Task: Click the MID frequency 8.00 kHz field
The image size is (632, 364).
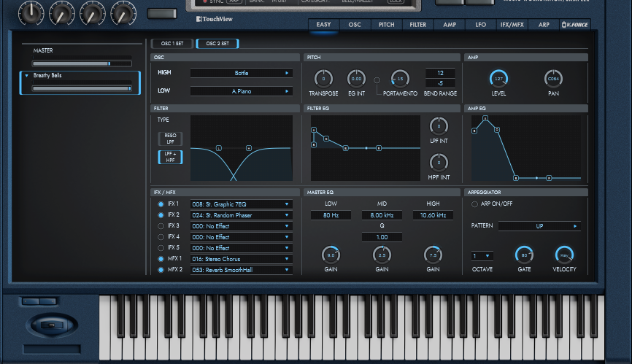Action: click(x=382, y=215)
